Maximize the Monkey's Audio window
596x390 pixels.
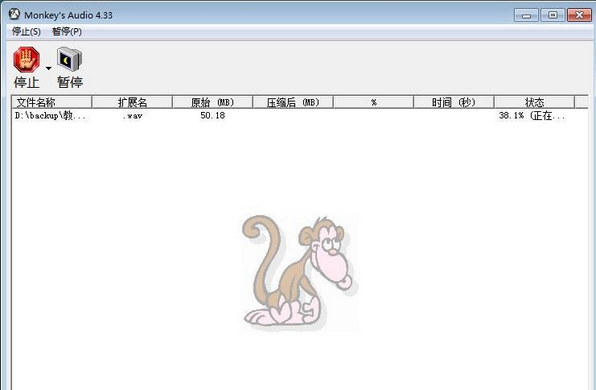[553, 15]
